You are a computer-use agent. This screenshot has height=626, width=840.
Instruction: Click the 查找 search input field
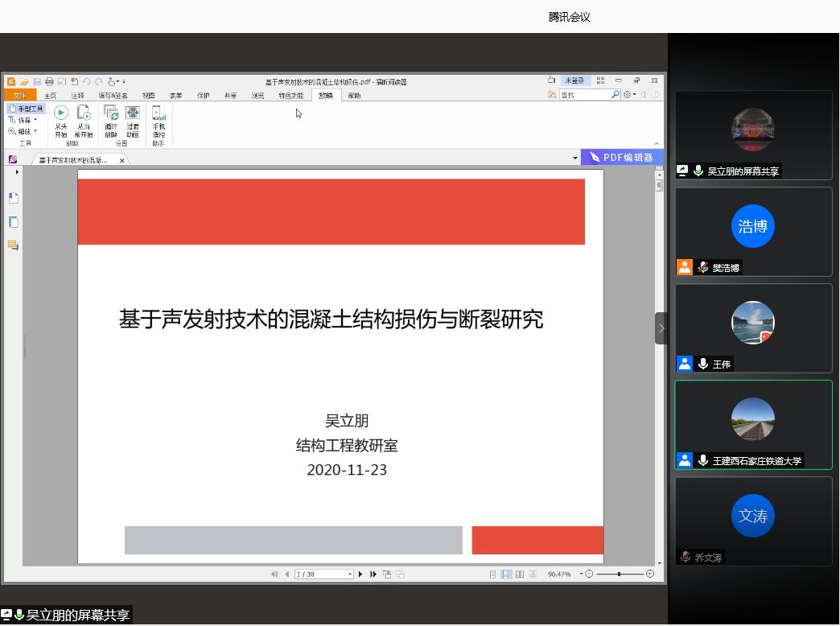point(584,95)
